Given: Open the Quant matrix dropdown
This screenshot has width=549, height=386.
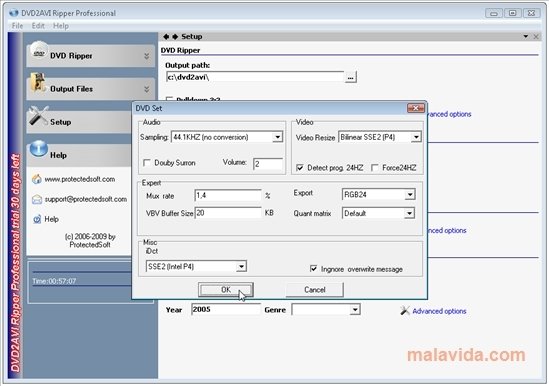Looking at the screenshot, I should click(x=409, y=213).
